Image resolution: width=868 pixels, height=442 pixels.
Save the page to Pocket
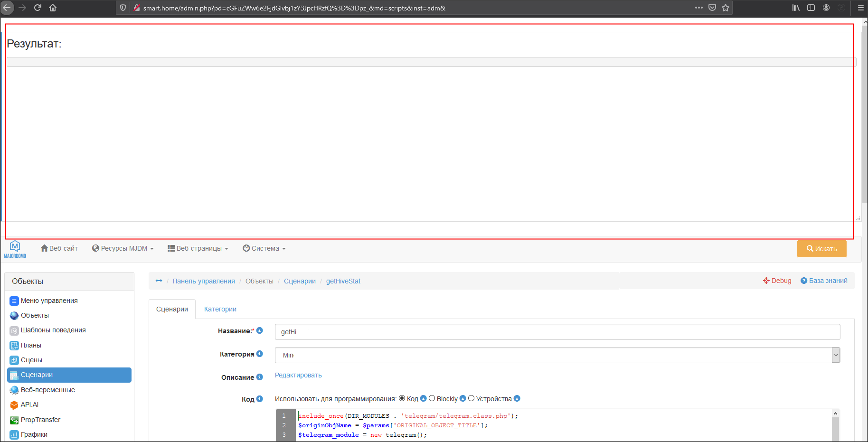tap(712, 8)
